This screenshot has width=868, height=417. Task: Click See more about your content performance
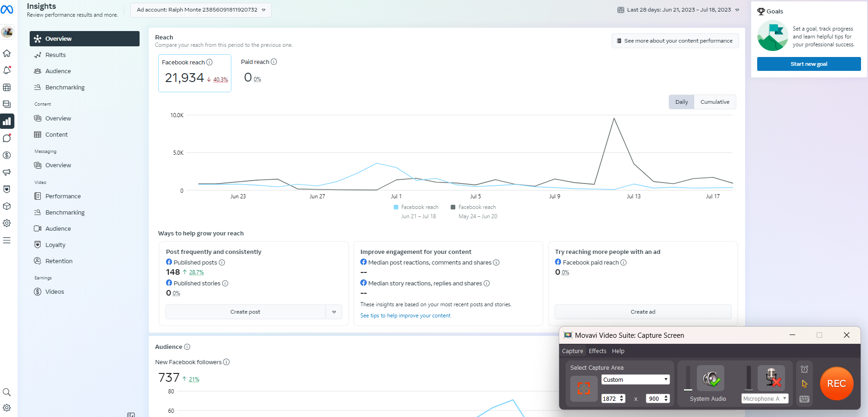[675, 41]
